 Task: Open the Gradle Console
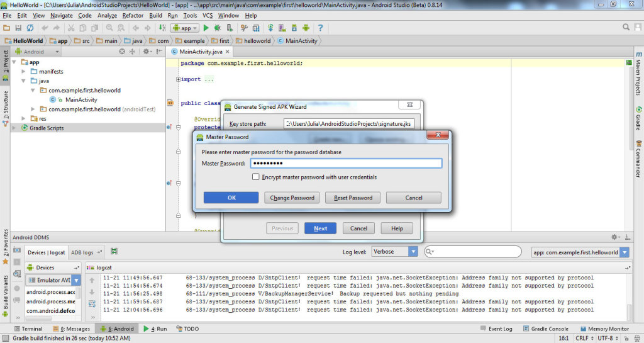546,329
